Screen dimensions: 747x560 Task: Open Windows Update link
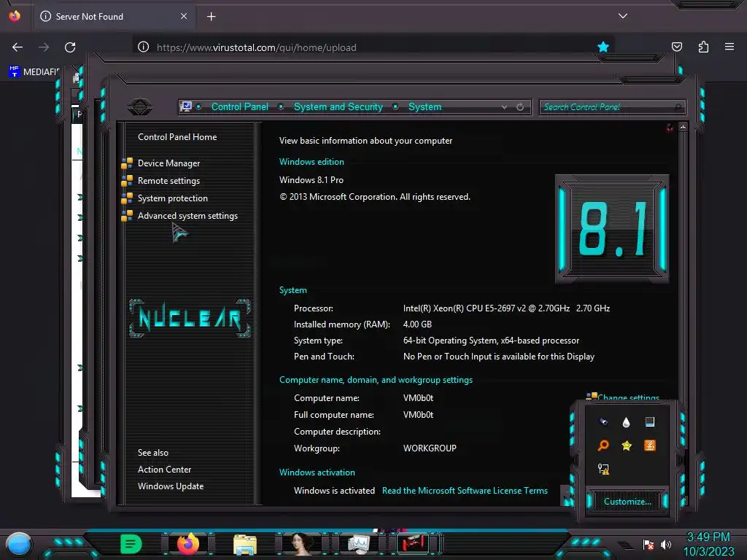pyautogui.click(x=171, y=486)
